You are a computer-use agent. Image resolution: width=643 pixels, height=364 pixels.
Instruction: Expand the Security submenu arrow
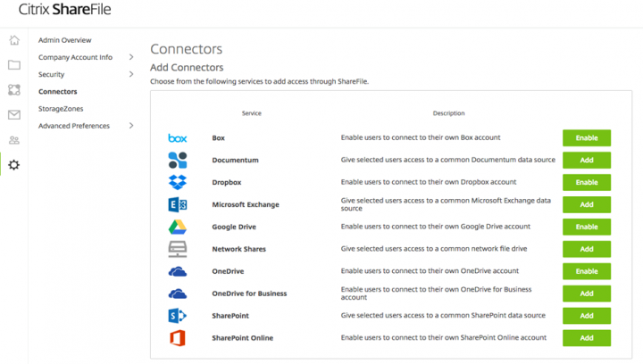tap(131, 74)
